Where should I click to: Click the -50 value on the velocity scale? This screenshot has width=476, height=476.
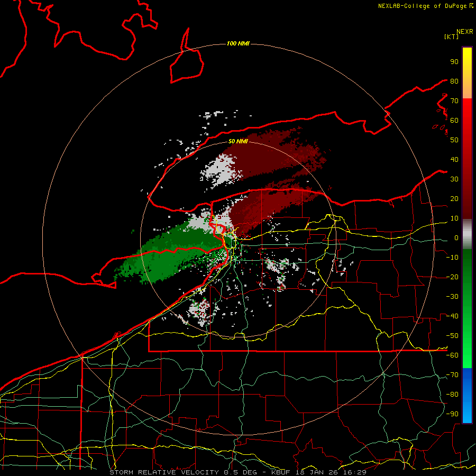(x=452, y=336)
